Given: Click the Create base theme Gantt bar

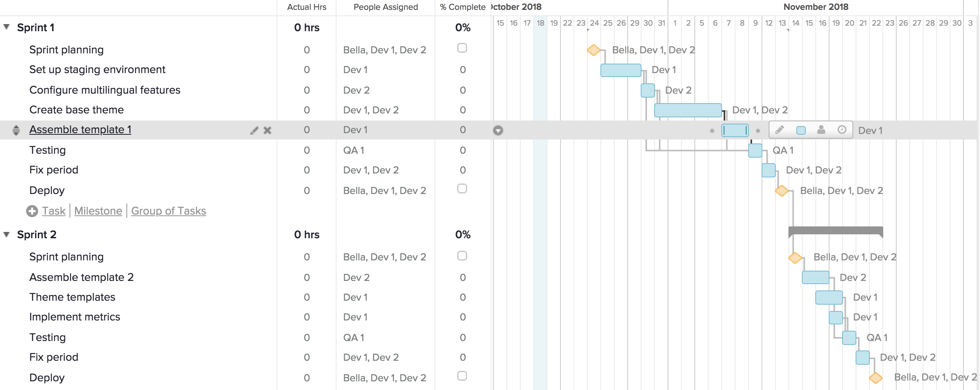Looking at the screenshot, I should click(x=687, y=110).
